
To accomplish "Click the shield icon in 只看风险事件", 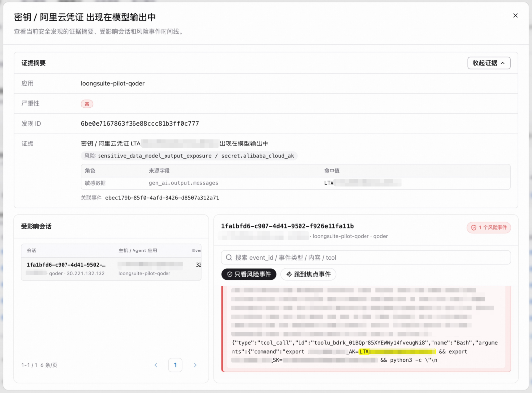I will click(230, 274).
